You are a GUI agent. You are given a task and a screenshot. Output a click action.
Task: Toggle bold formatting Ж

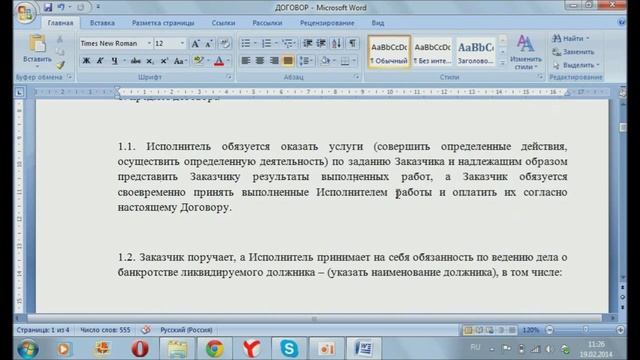coord(86,61)
